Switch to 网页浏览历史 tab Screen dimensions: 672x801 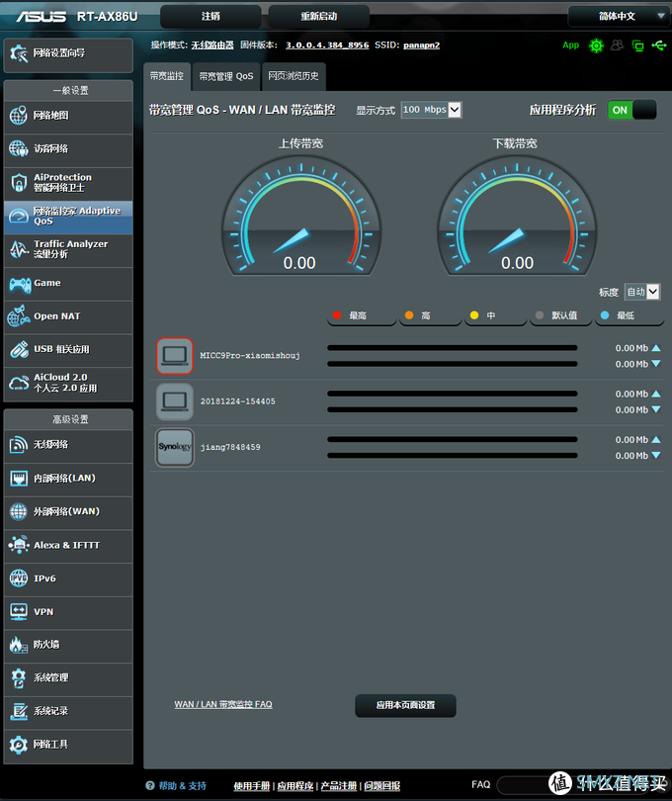[x=294, y=76]
